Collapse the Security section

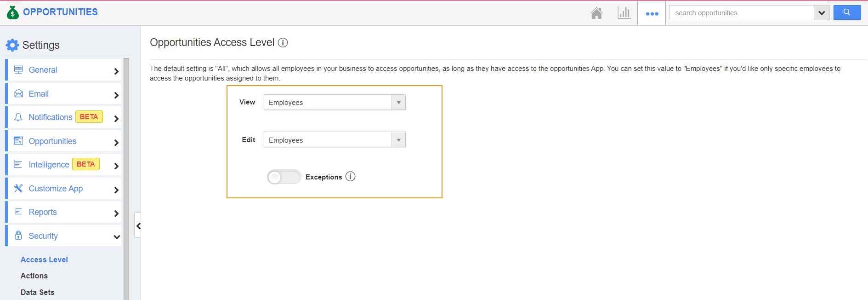(116, 237)
